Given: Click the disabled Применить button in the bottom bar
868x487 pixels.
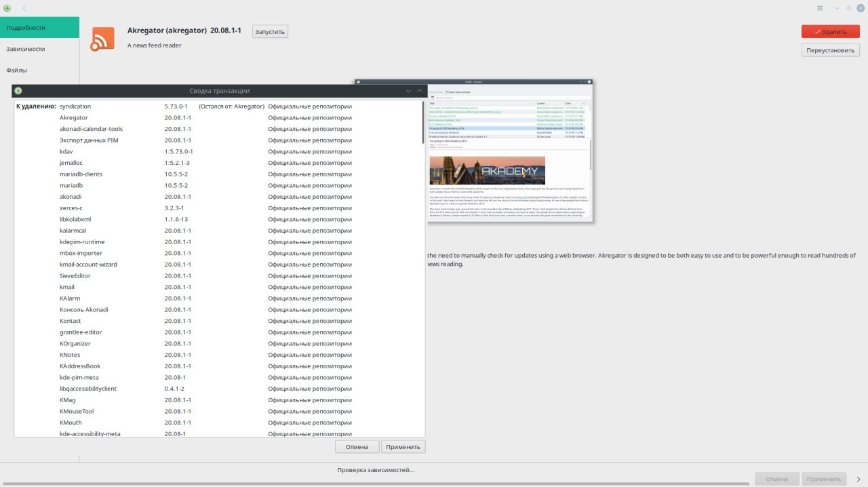Looking at the screenshot, I should click(x=824, y=479).
